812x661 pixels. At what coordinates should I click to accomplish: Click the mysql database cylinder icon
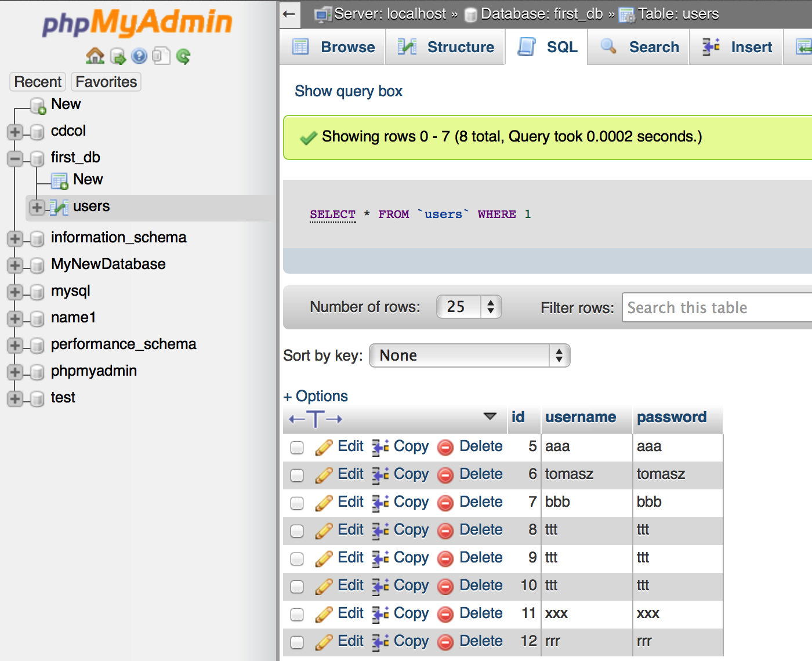37,292
